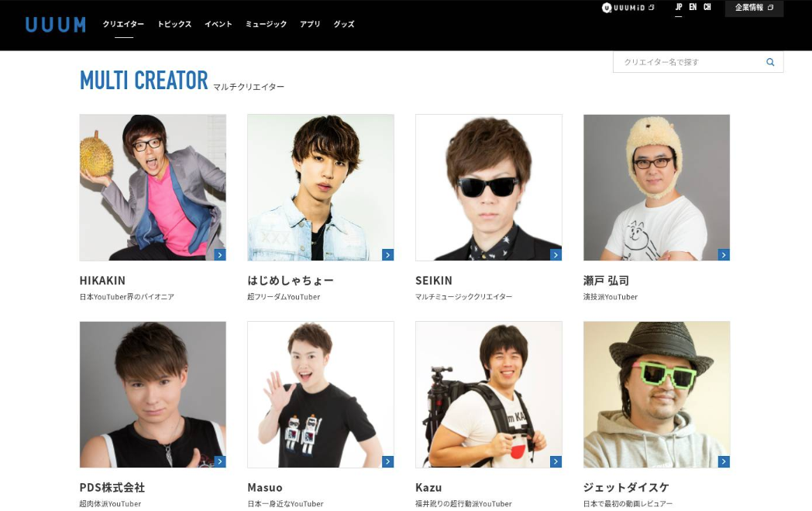812x511 pixels.
Task: Click the Kazu name text
Action: tap(428, 487)
